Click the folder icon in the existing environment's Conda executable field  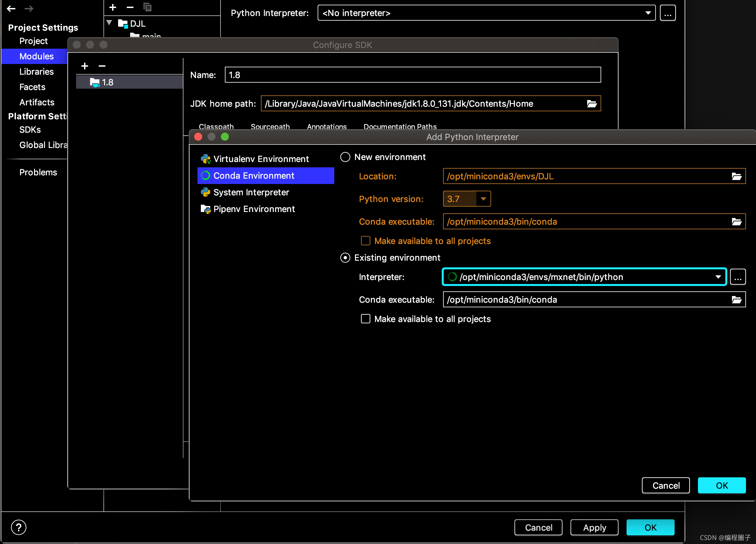point(736,300)
